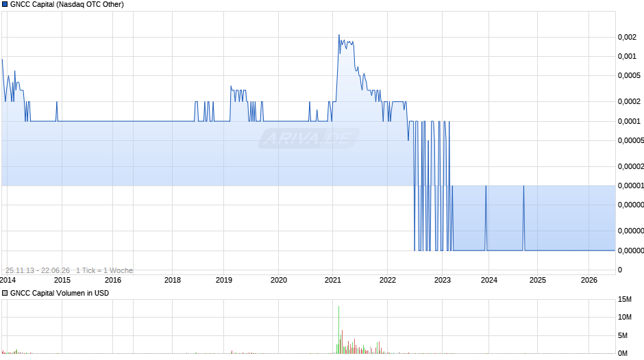Click the 2020 x-axis year label
This screenshot has width=644, height=360.
[x=279, y=280]
